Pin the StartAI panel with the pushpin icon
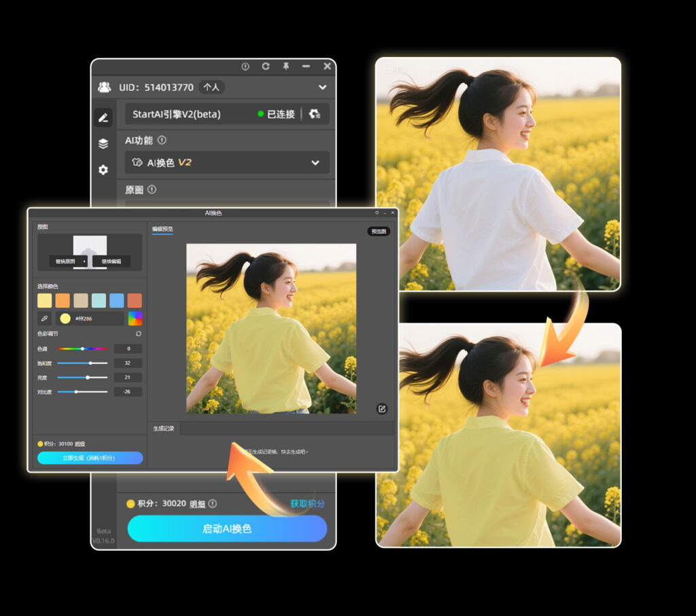The width and height of the screenshot is (696, 616). pyautogui.click(x=286, y=66)
